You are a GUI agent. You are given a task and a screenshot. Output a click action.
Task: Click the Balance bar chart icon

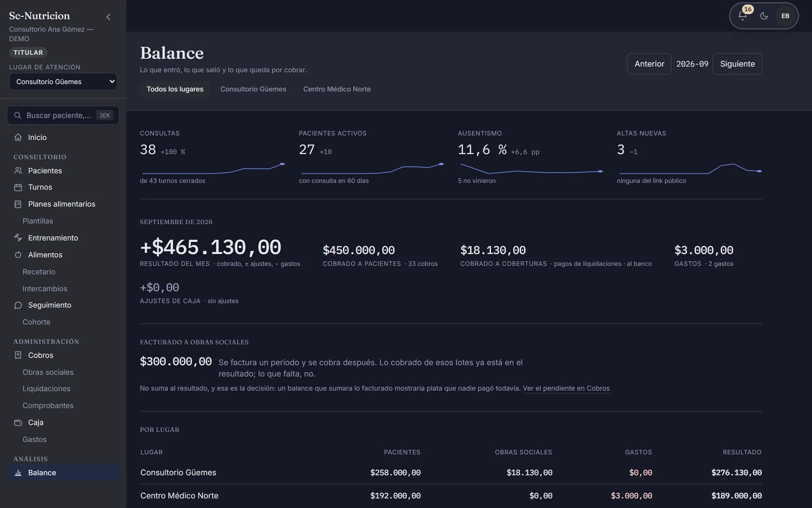pyautogui.click(x=18, y=473)
